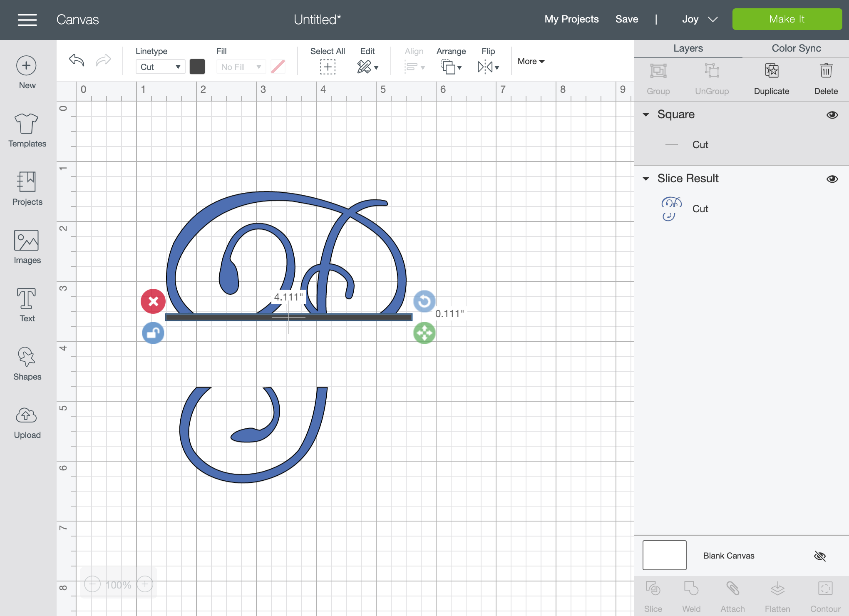Open the Templates panel

(x=27, y=130)
